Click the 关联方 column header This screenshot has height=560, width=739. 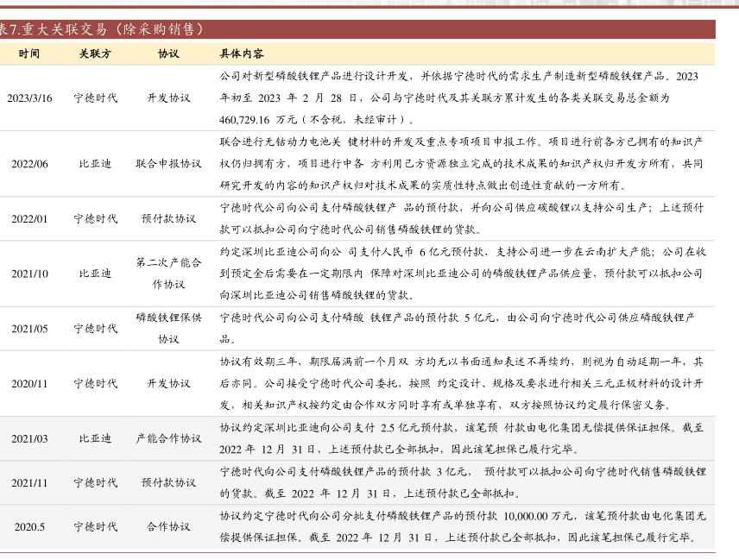point(95,53)
